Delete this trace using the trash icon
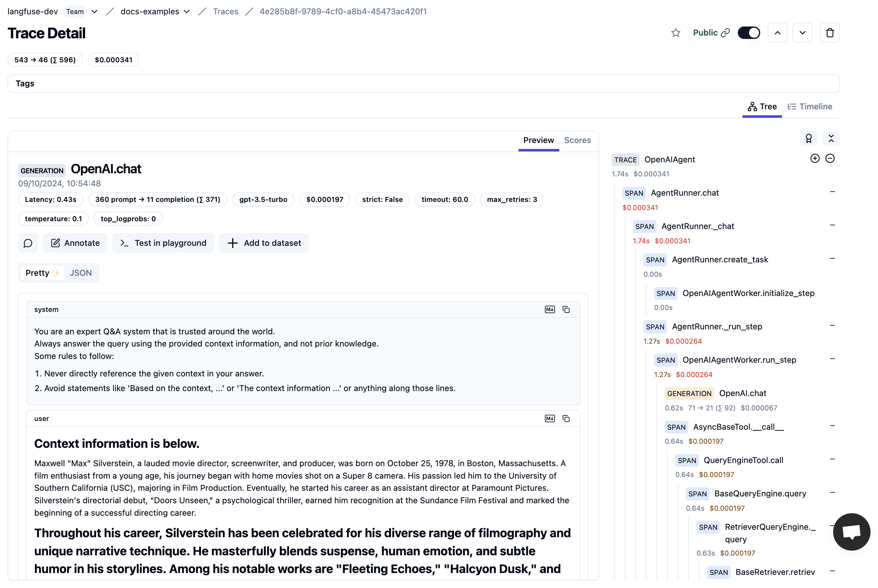This screenshot has height=588, width=878. pyautogui.click(x=830, y=33)
